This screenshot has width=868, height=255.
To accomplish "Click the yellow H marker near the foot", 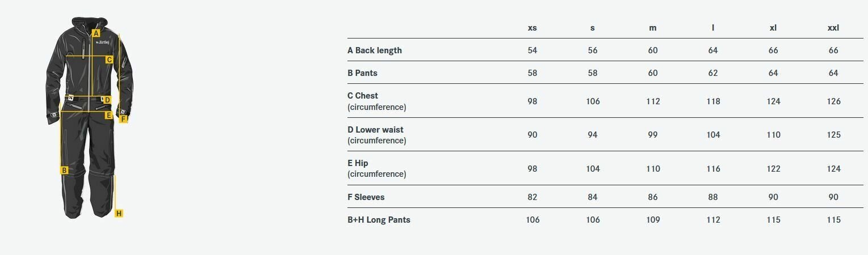I will tap(119, 214).
